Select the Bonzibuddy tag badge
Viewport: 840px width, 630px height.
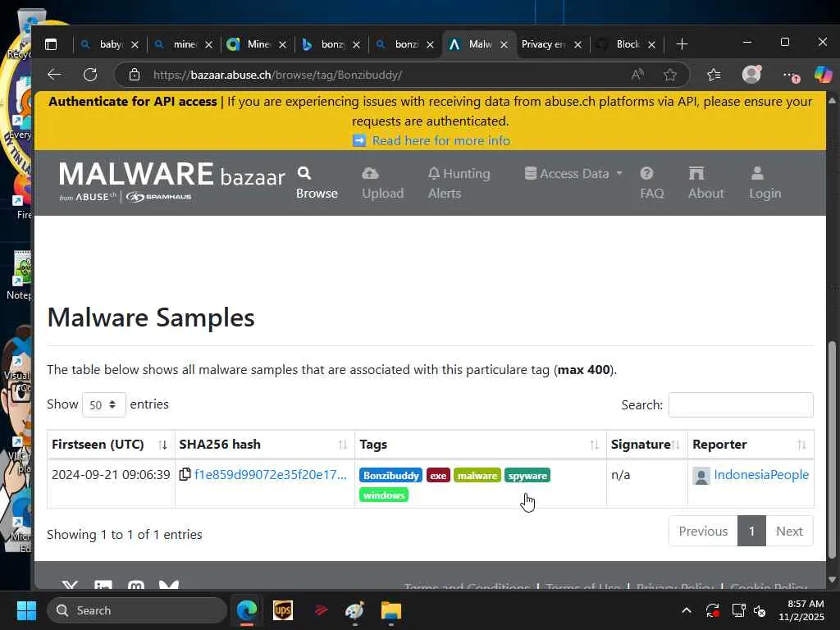tap(391, 476)
